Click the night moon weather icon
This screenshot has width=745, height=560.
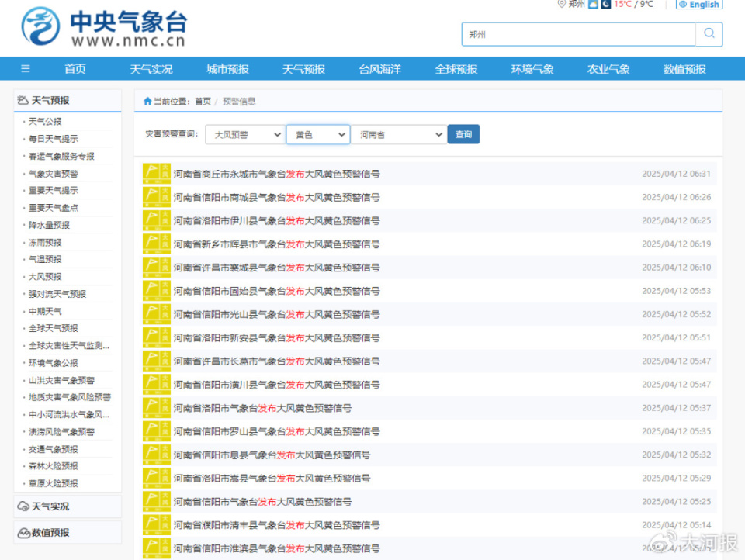click(606, 4)
